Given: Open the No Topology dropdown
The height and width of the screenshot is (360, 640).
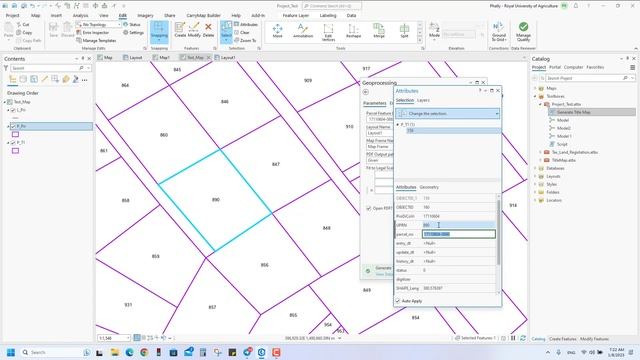Looking at the screenshot, I should click(x=119, y=24).
